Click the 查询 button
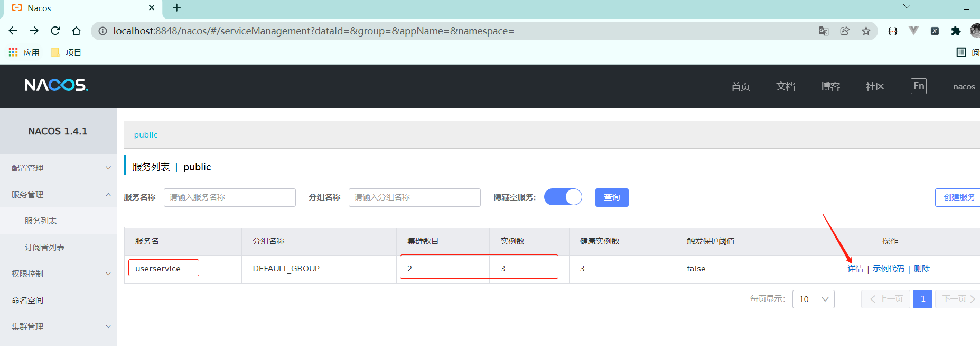Image resolution: width=980 pixels, height=346 pixels. 612,197
